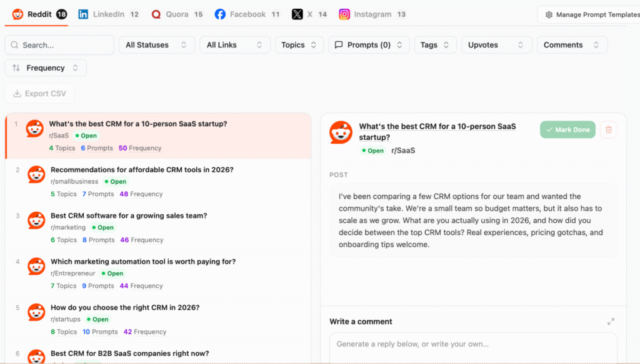Viewport: 640px width, 364px height.
Task: Click the LinkedIn logo icon
Action: click(83, 14)
